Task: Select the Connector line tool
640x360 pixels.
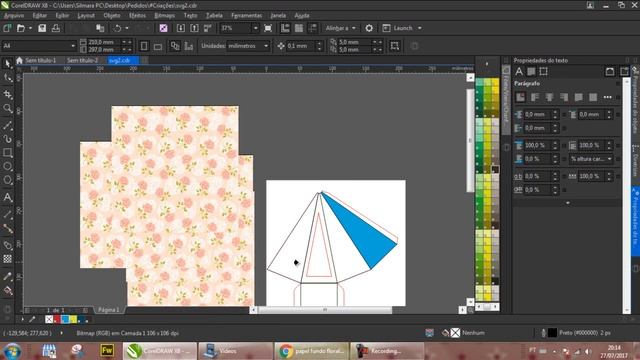Action: 7,229
